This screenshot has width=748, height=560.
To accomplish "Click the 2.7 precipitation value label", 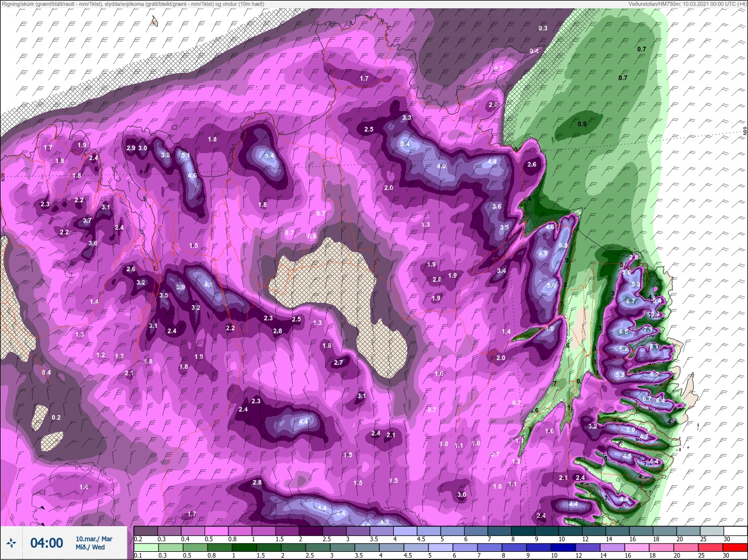I will (x=338, y=363).
